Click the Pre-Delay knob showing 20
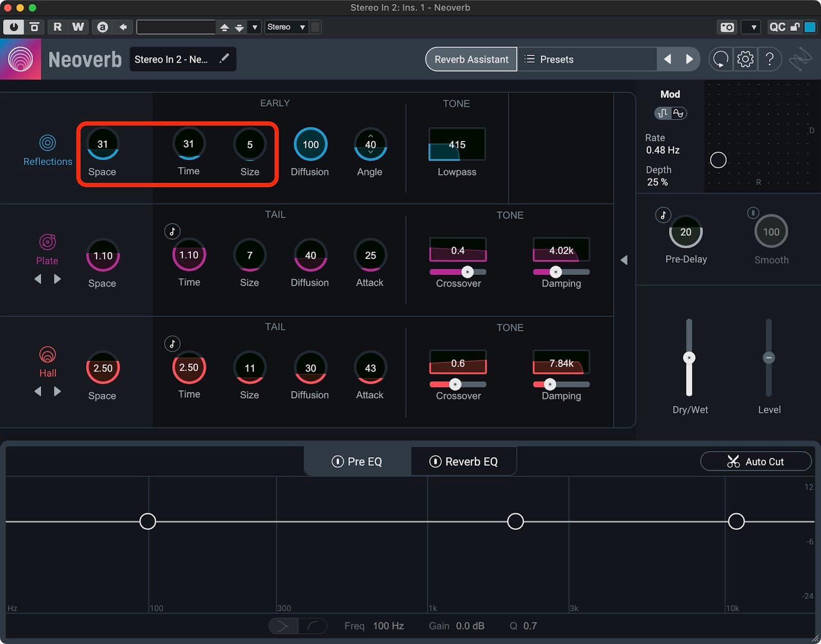This screenshot has width=821, height=644. [x=686, y=232]
